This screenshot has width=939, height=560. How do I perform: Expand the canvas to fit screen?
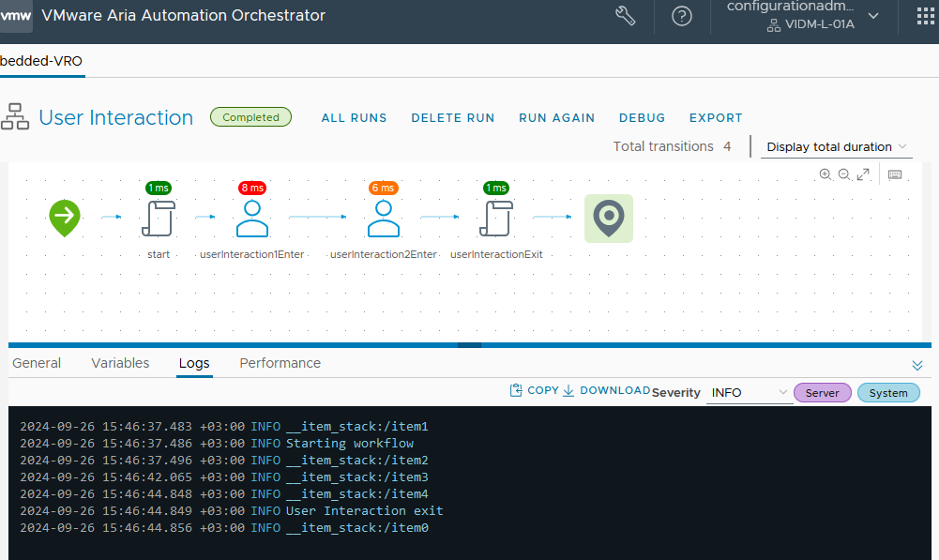click(863, 174)
